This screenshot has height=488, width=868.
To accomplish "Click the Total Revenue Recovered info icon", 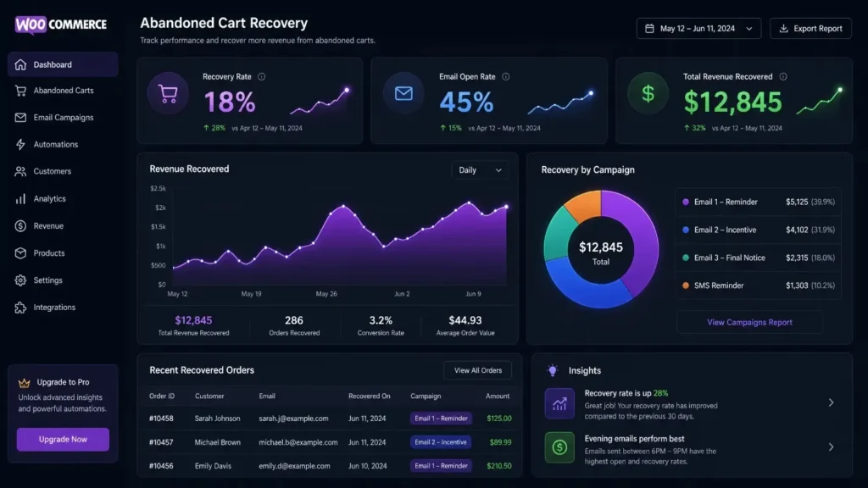I will click(782, 77).
